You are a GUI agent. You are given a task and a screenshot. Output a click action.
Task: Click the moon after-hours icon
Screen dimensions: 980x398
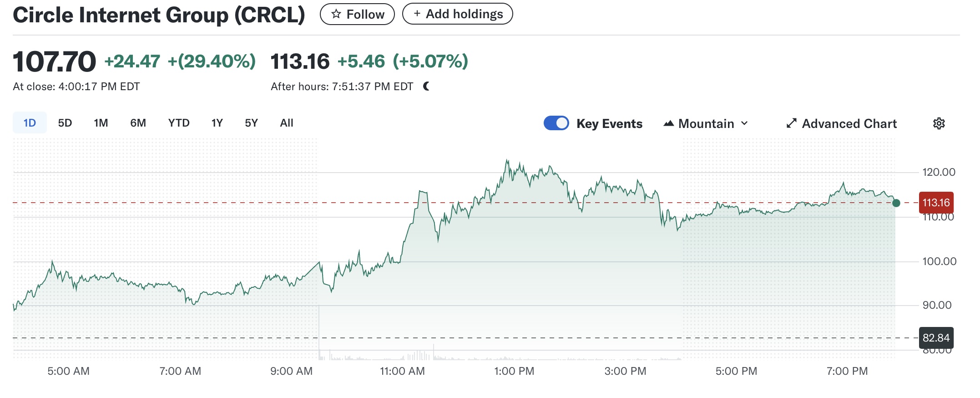426,86
